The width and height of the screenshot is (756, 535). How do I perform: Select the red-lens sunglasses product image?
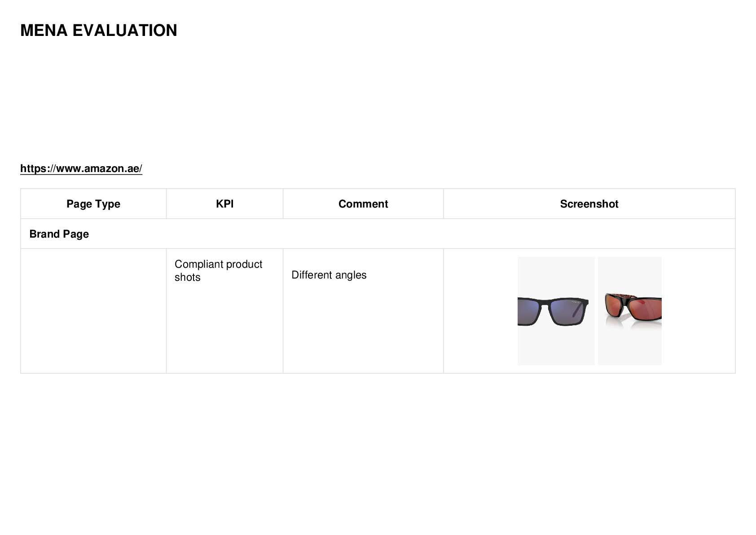[629, 311]
